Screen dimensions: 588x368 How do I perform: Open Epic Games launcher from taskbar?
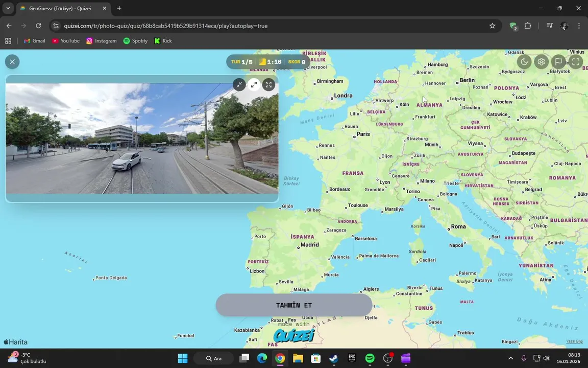coord(352,358)
